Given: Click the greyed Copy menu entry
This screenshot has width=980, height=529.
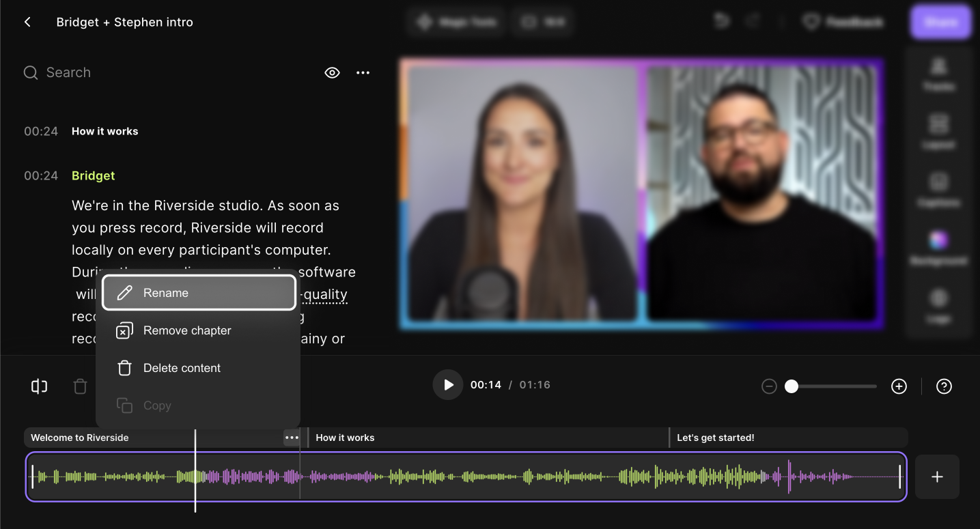Looking at the screenshot, I should [x=199, y=405].
